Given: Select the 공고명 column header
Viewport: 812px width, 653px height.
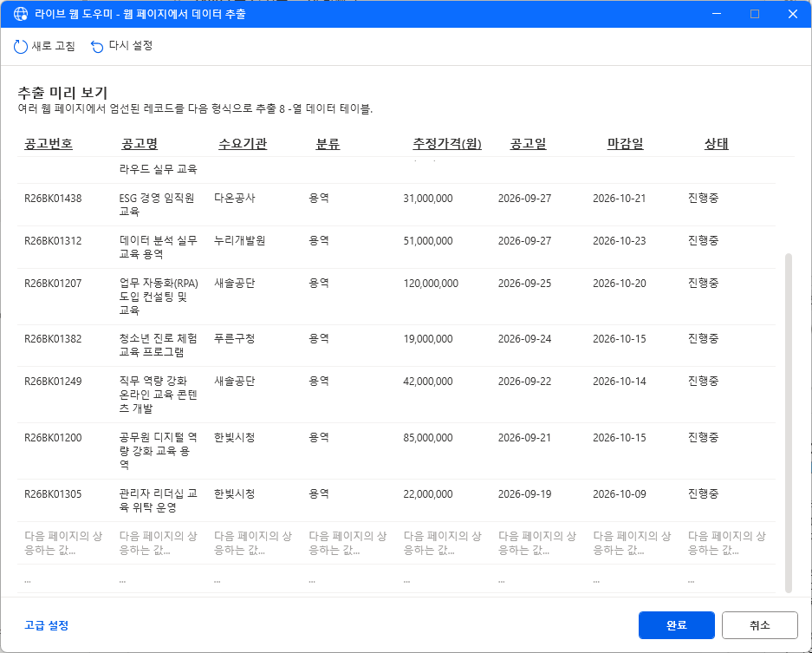Looking at the screenshot, I should tap(140, 144).
